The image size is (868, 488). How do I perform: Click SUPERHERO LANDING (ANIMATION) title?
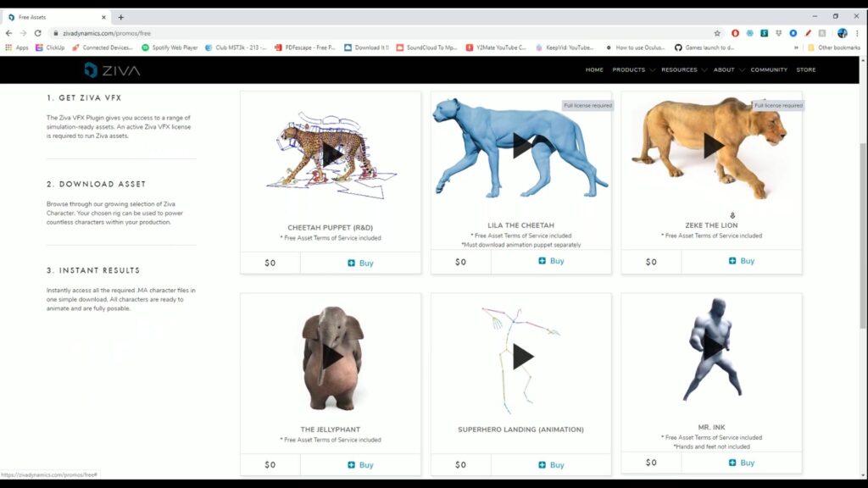[x=521, y=430]
